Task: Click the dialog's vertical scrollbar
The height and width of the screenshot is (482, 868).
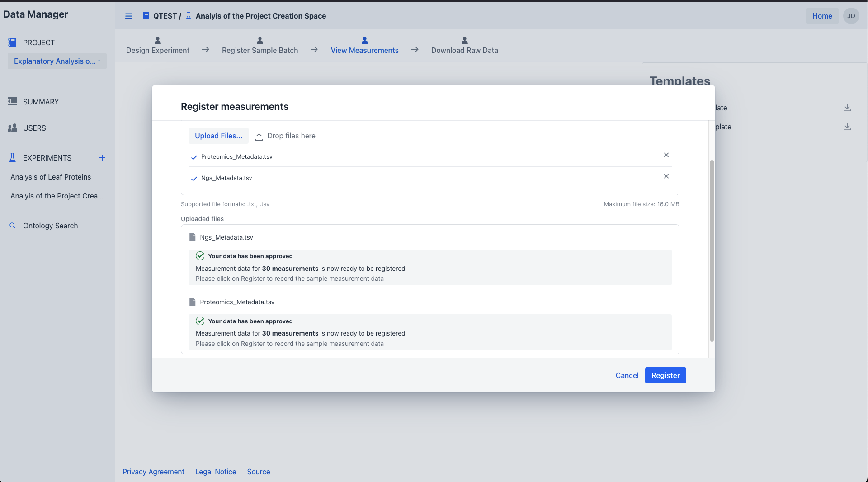Action: (x=712, y=251)
